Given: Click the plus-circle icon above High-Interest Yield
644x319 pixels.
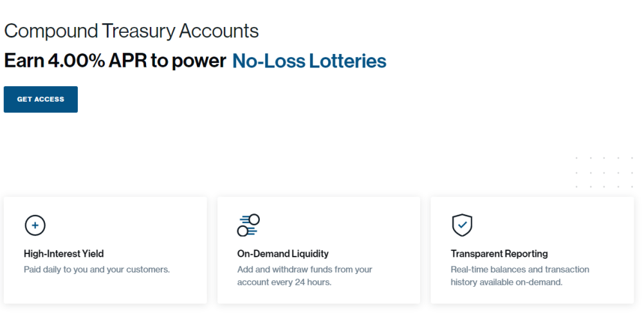Looking at the screenshot, I should click(x=35, y=225).
